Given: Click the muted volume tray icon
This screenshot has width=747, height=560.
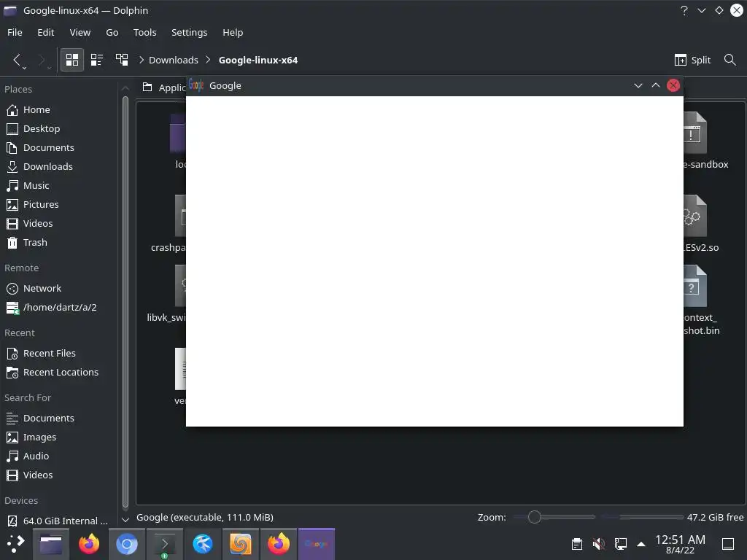Looking at the screenshot, I should click(598, 544).
